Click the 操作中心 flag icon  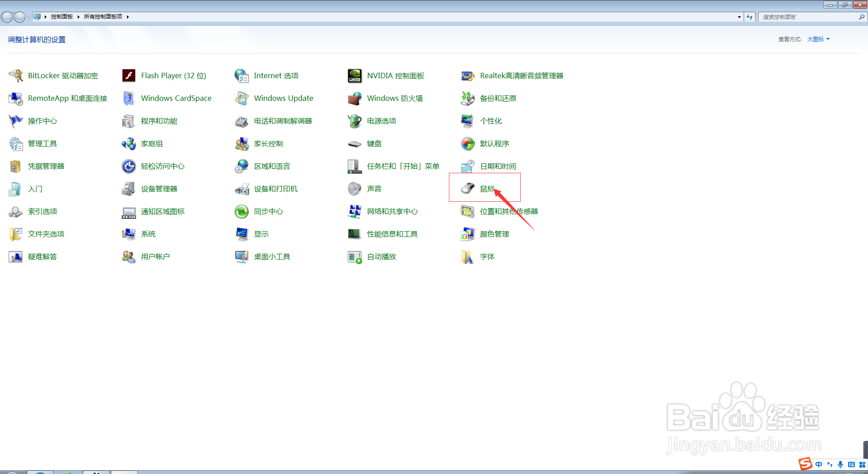[x=16, y=121]
